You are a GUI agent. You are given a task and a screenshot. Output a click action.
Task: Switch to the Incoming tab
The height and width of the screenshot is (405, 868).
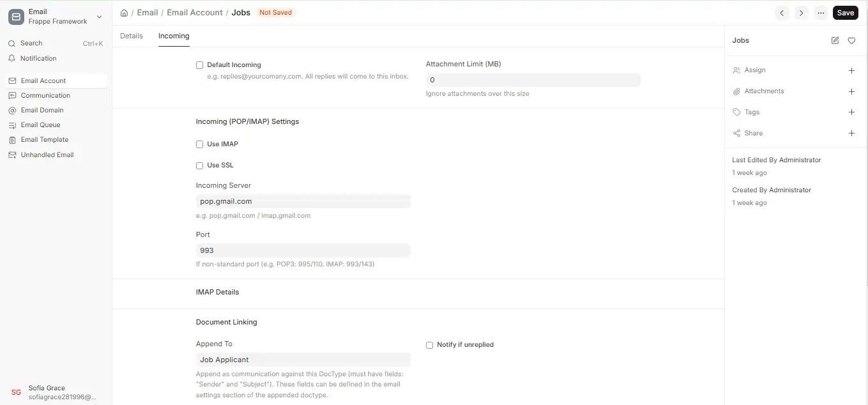click(x=174, y=36)
